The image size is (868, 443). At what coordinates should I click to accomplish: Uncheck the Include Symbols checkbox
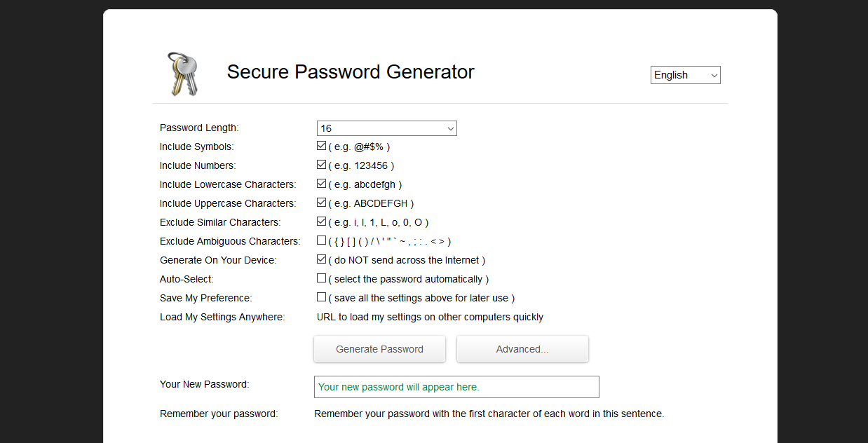321,146
